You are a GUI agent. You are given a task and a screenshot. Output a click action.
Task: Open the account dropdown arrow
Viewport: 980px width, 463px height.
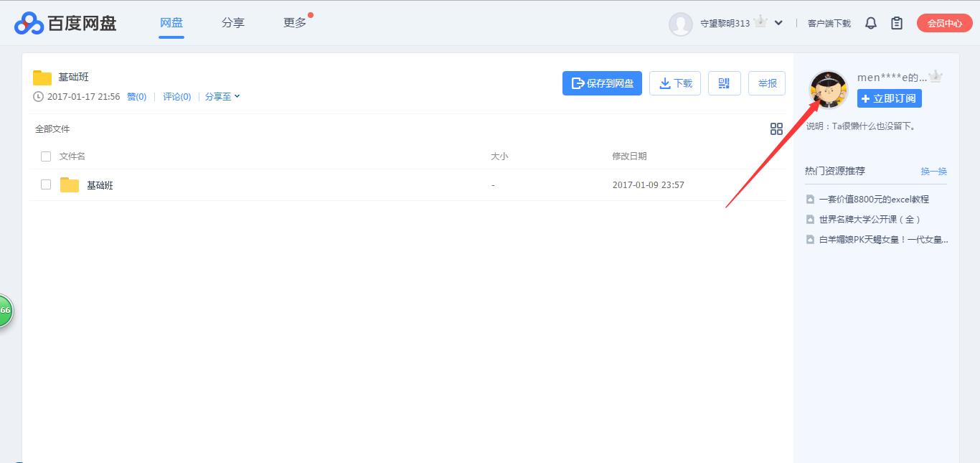point(778,23)
